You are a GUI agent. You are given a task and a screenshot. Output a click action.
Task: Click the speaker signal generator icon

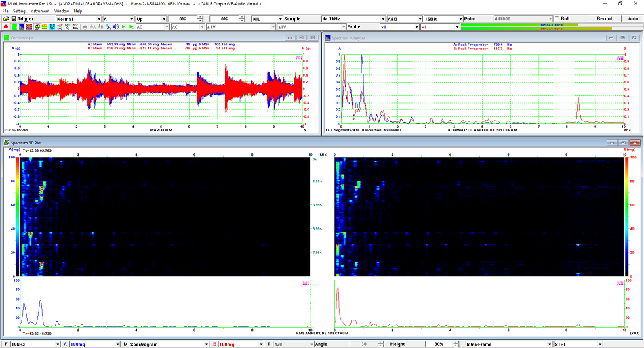(x=115, y=27)
